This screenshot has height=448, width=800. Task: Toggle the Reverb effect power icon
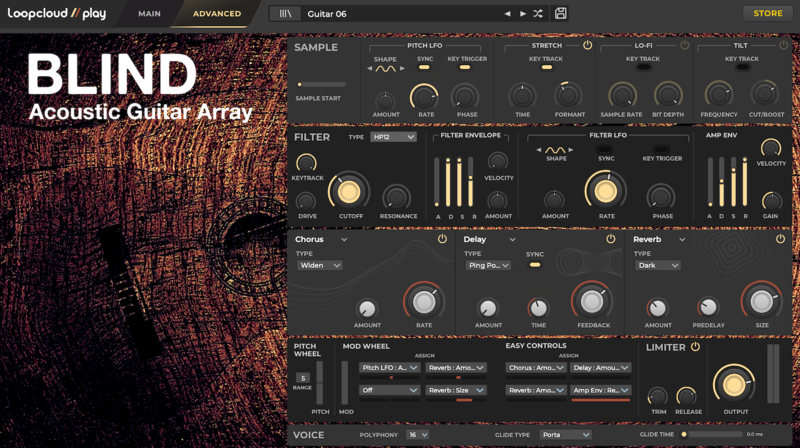point(780,239)
